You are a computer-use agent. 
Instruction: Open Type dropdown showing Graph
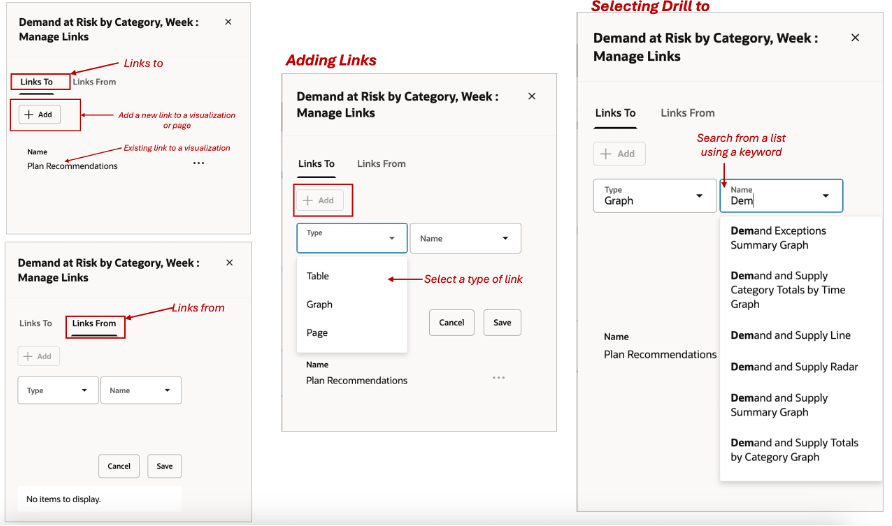pos(655,196)
